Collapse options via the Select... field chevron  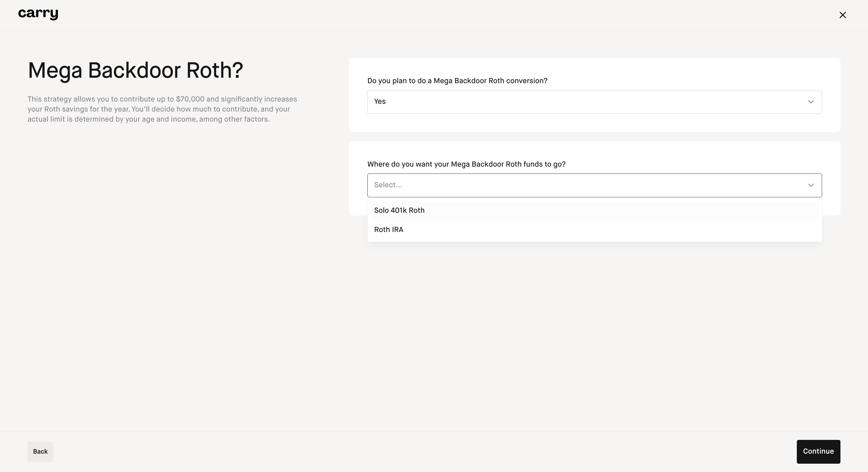811,185
